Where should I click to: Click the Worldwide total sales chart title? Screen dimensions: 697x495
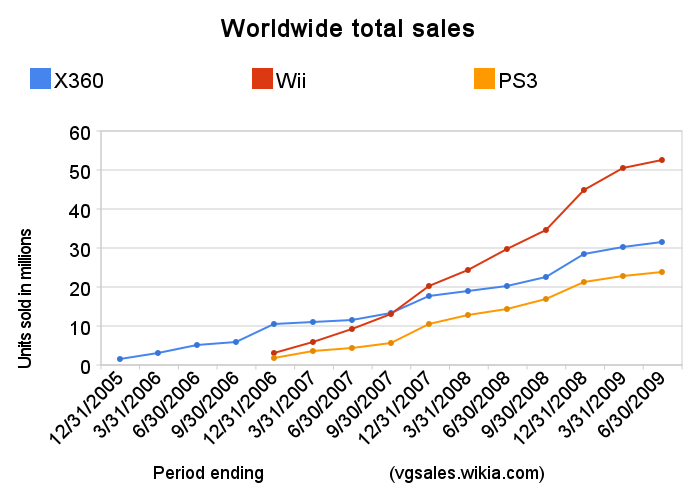point(347,29)
